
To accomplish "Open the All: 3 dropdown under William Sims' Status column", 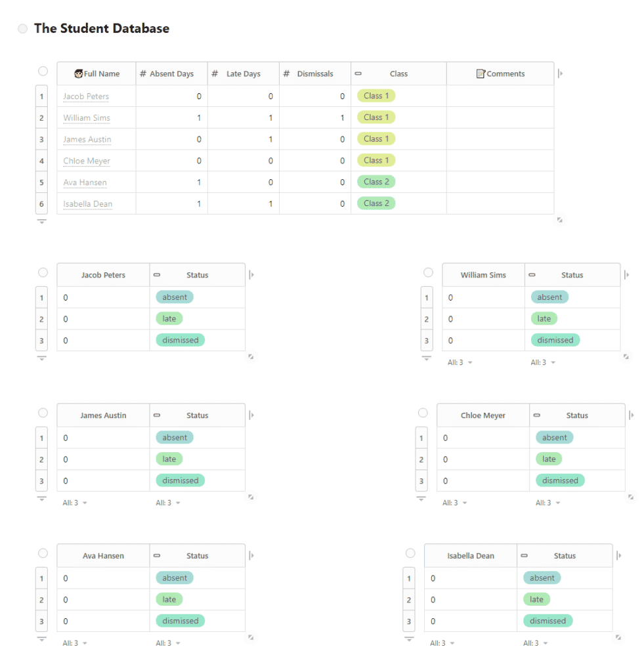I will (544, 362).
